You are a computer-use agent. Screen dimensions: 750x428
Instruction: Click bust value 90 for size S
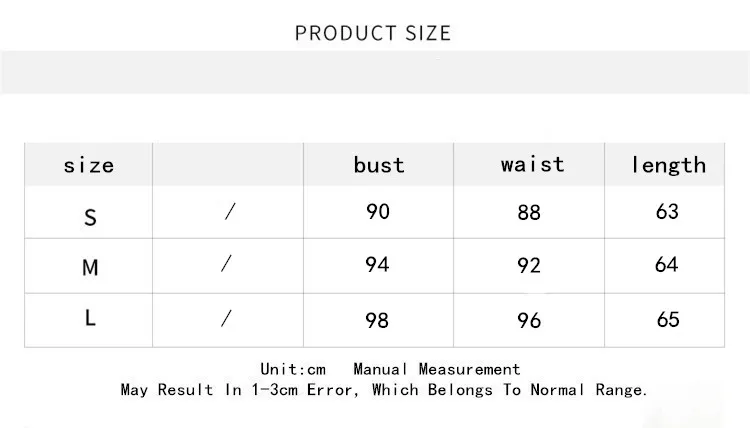click(x=378, y=211)
